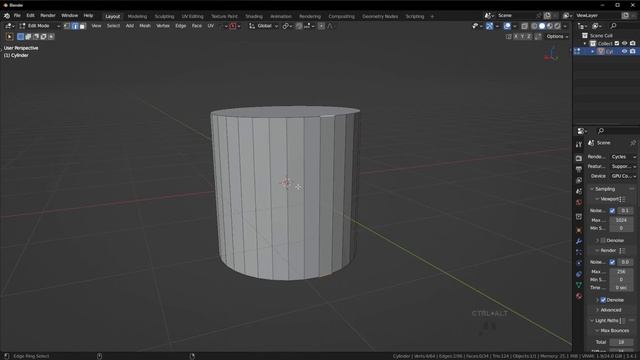Edit Total max bounces field
This screenshot has width=640, height=360.
click(621, 342)
